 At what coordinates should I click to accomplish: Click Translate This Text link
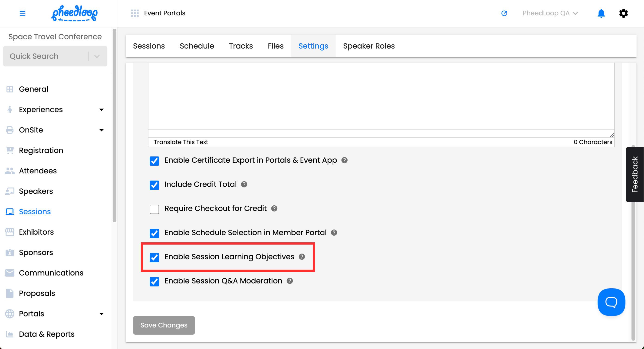pyautogui.click(x=181, y=142)
